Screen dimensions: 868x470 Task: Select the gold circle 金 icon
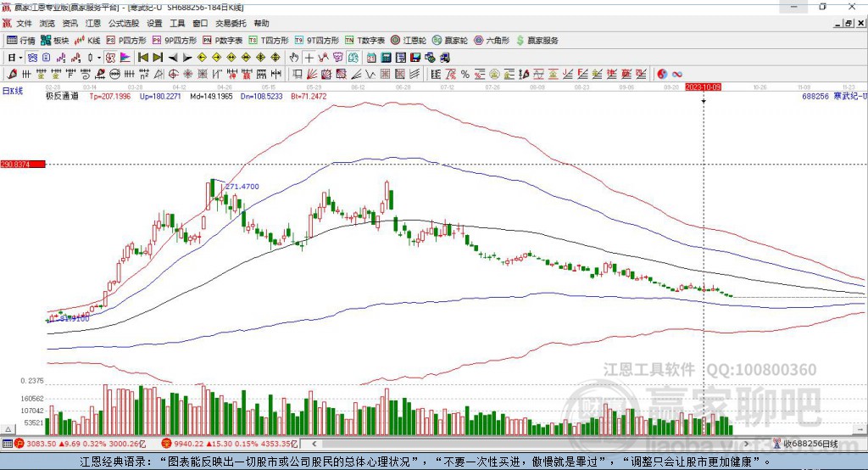click(x=494, y=74)
